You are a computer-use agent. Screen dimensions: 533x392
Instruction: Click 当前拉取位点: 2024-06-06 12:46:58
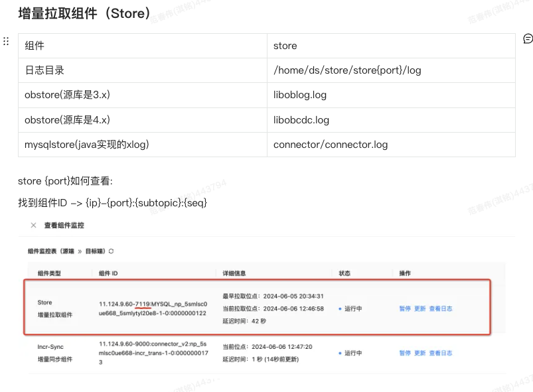273,308
